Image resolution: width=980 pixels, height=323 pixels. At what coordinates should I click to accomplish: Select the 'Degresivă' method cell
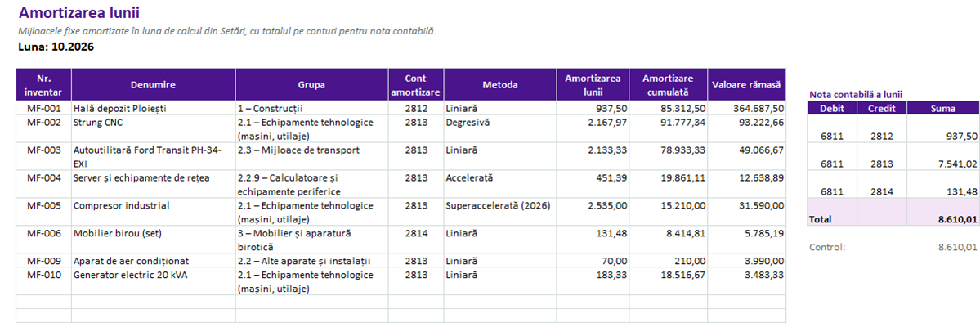[500, 129]
